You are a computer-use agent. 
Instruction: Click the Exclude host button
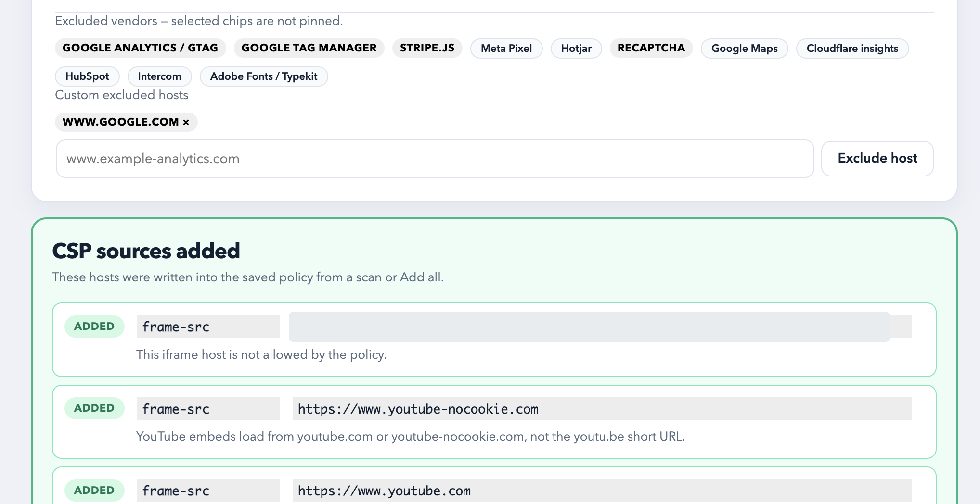(x=877, y=159)
